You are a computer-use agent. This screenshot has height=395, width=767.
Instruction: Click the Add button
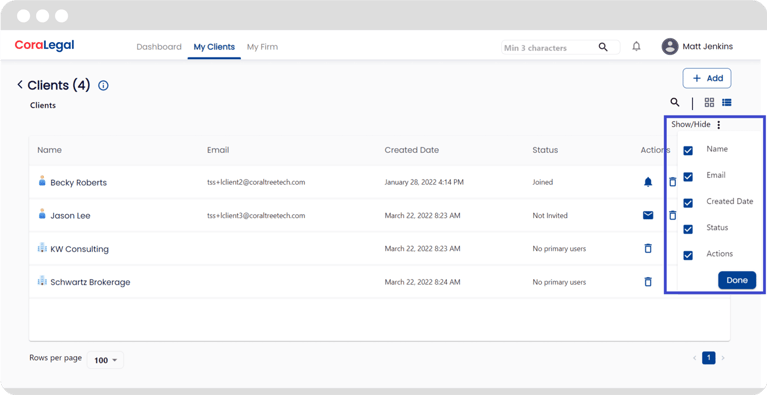pos(707,78)
